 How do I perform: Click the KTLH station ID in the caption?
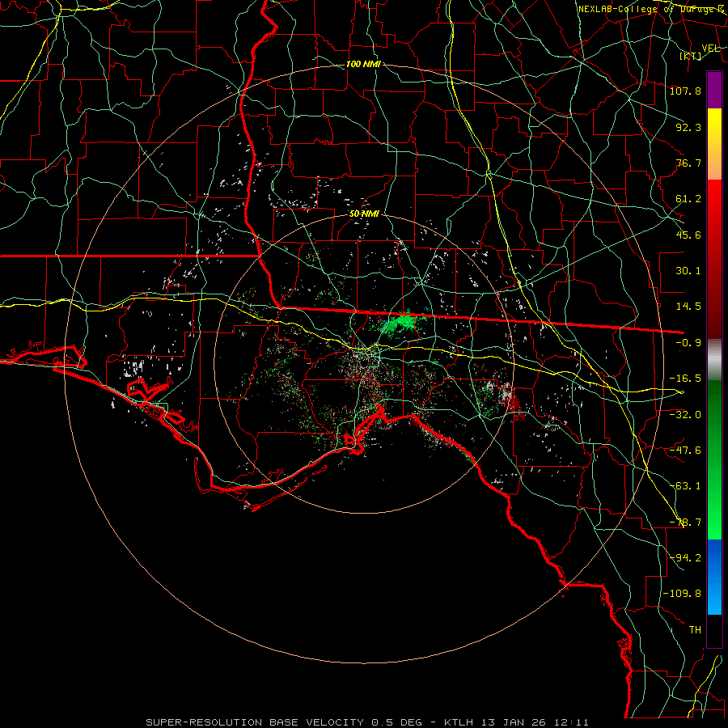click(x=459, y=722)
